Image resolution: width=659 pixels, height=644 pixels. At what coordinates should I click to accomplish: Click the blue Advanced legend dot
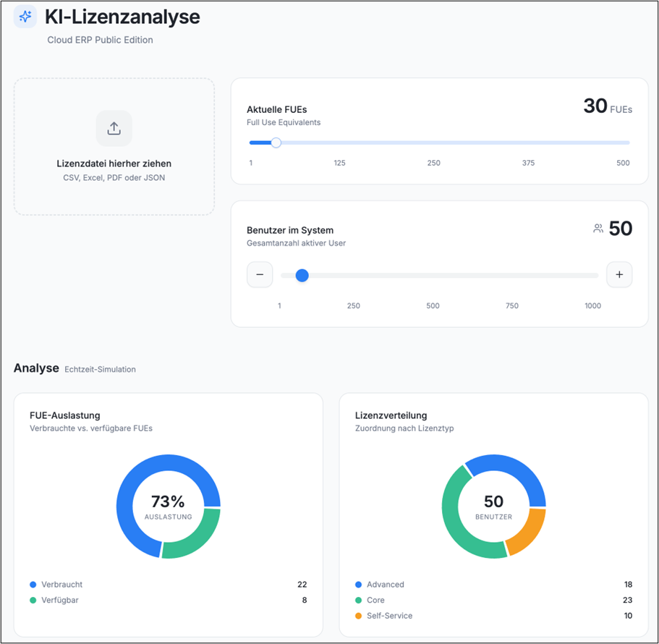coord(359,584)
